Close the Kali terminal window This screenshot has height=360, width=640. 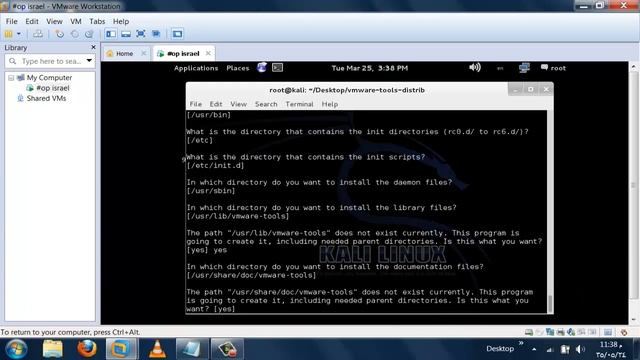coord(546,89)
